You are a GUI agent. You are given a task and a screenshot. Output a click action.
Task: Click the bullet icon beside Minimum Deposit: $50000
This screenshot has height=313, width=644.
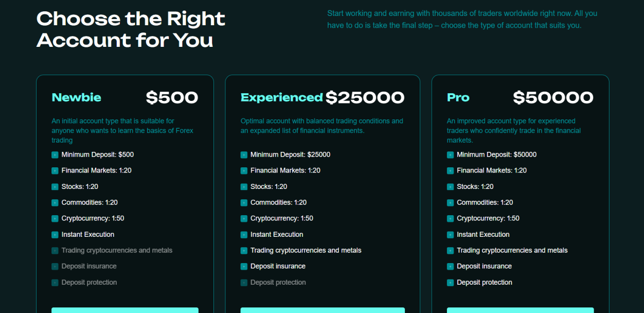450,155
